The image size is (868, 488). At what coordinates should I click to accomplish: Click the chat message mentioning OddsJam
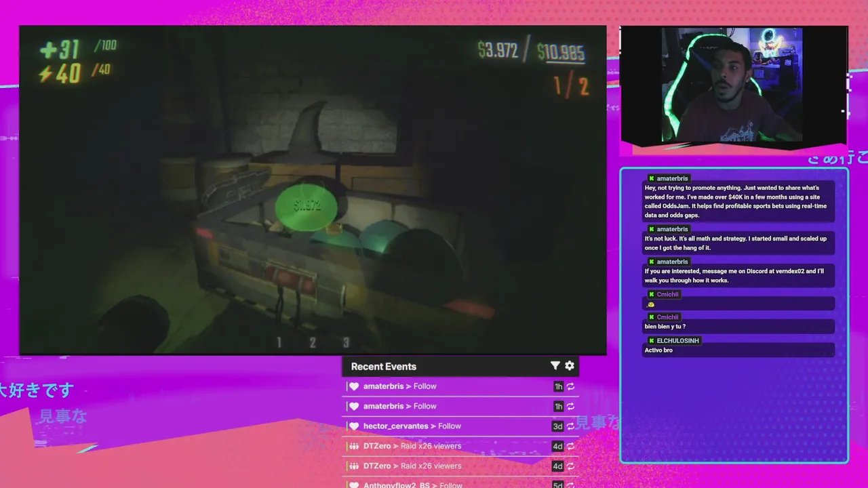point(737,201)
